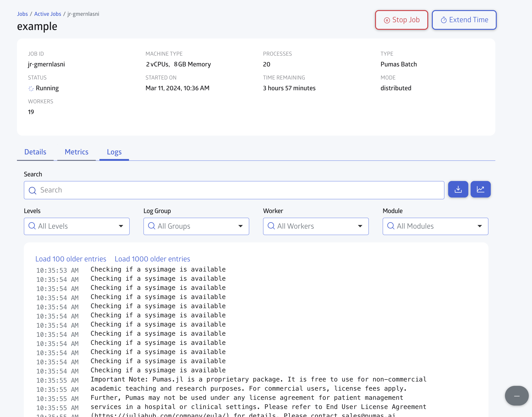Go to Active Jobs breadcrumb

(48, 14)
